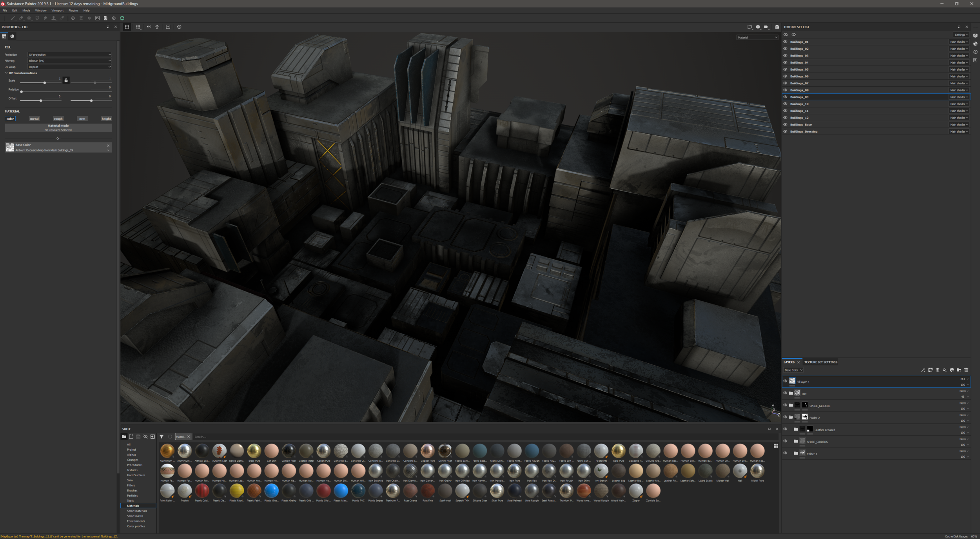Click the Export to Photoshop toolbar icon

click(98, 18)
